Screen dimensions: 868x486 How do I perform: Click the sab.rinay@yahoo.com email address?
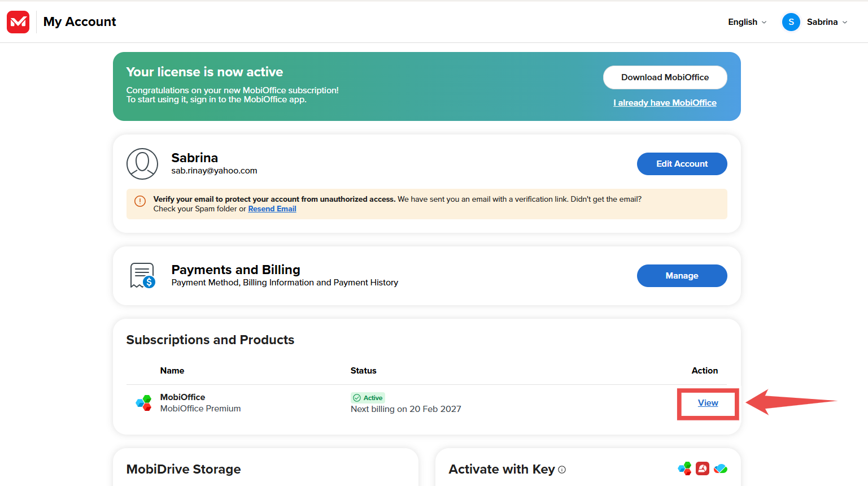[x=214, y=171]
